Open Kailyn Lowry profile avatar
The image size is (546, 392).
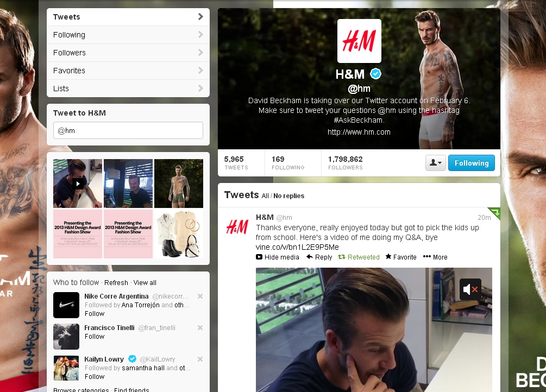[66, 368]
